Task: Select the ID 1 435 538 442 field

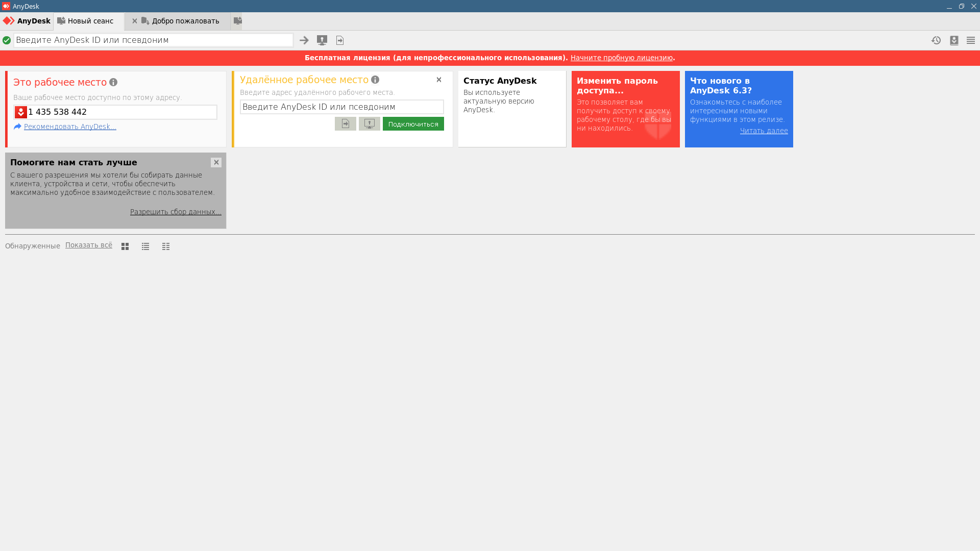Action: tap(115, 112)
